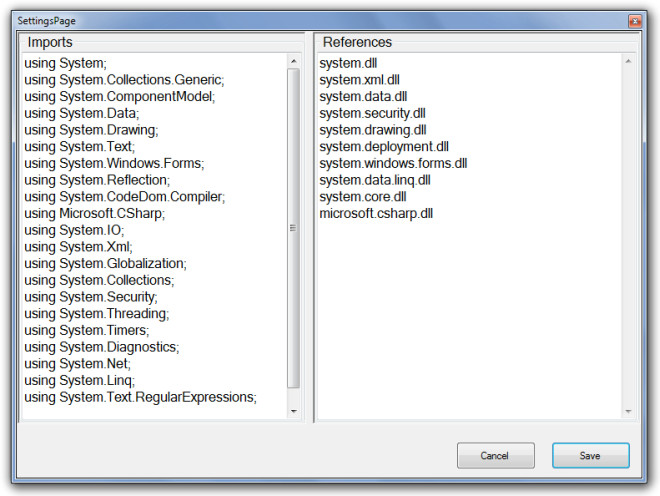Select the 'system.dll' reference
The image size is (660, 496).
coord(348,63)
